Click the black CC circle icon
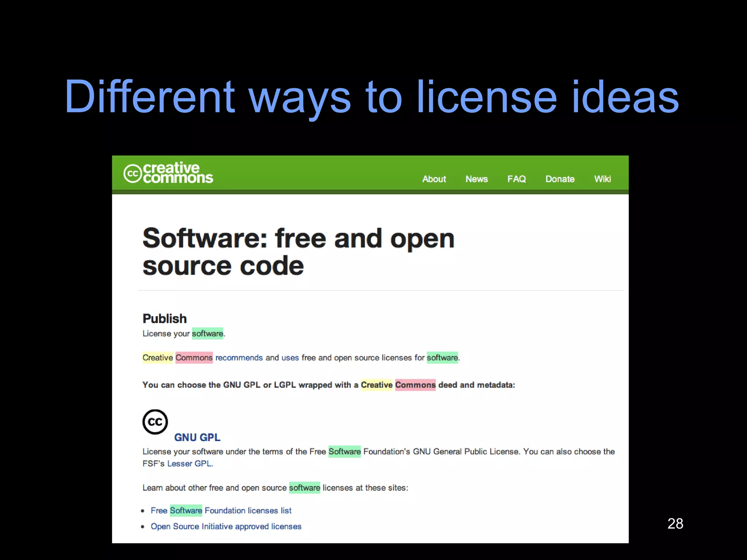Screen dimensions: 747x560 click(155, 422)
